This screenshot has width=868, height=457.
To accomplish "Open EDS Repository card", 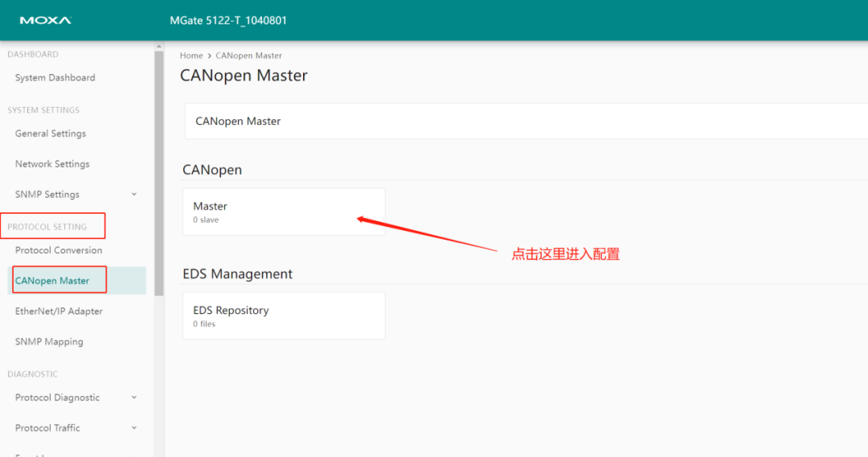I will coord(284,315).
